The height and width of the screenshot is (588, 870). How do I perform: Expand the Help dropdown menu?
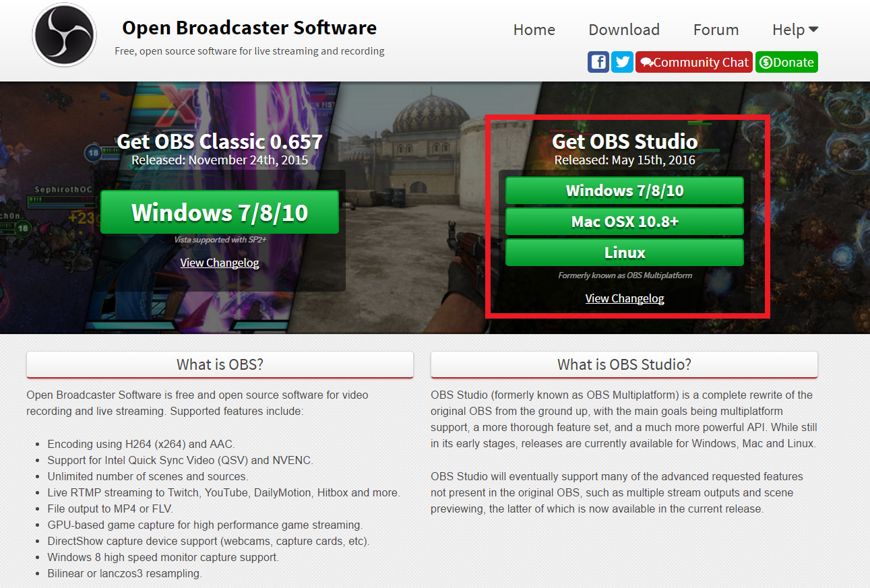795,30
